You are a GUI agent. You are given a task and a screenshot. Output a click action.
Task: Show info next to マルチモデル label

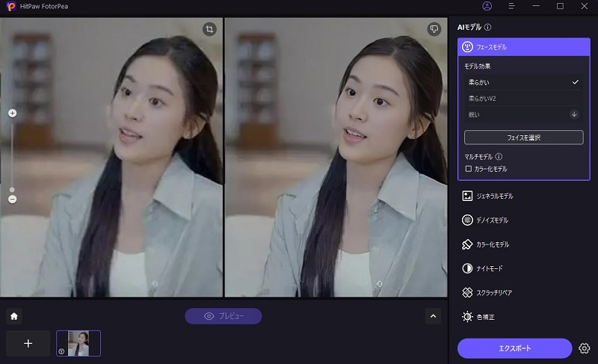[x=499, y=157]
